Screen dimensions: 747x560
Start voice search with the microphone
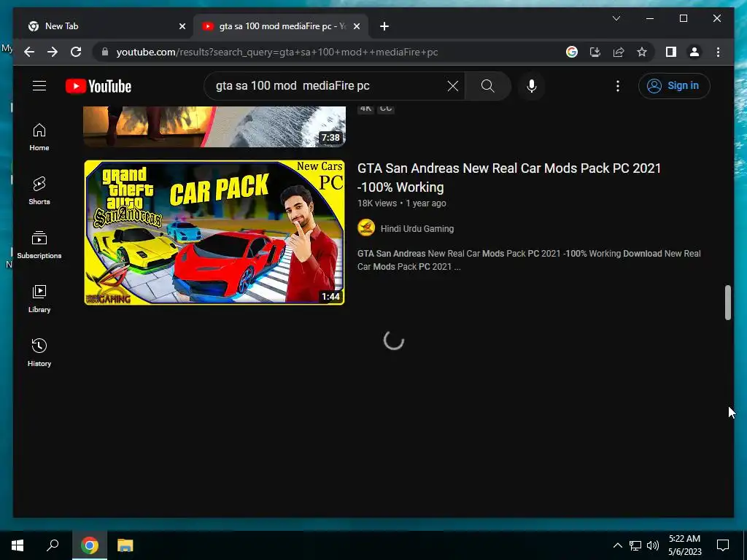click(x=532, y=86)
